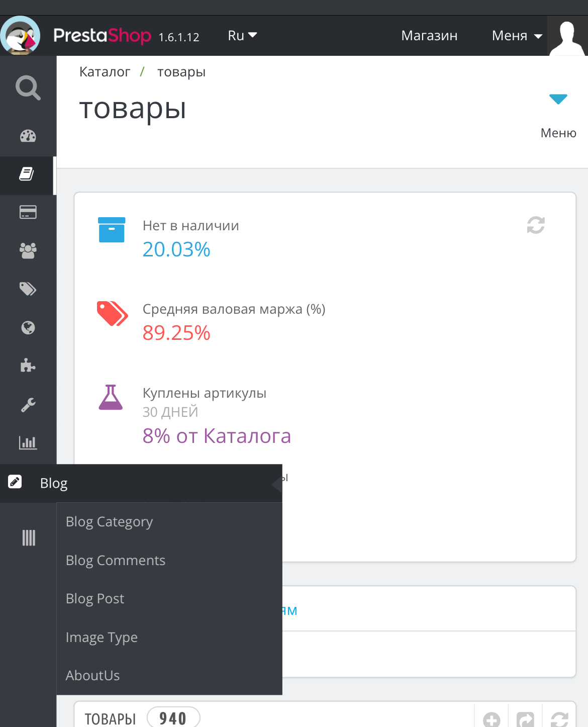Screen dimensions: 588x727
Task: Click the Магазин shop link
Action: coord(429,36)
